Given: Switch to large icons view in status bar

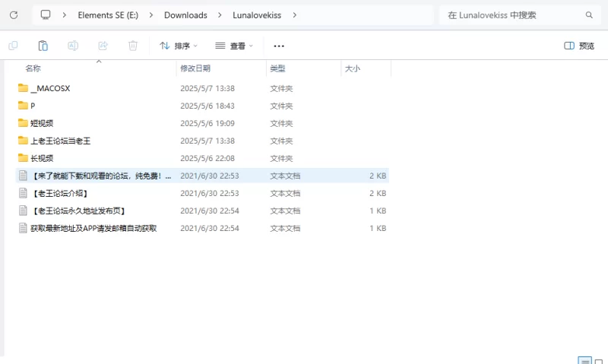Looking at the screenshot, I should point(599,361).
